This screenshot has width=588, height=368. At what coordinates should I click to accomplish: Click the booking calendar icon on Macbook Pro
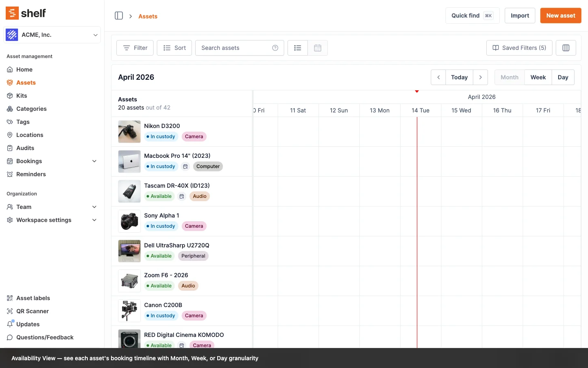tap(185, 166)
